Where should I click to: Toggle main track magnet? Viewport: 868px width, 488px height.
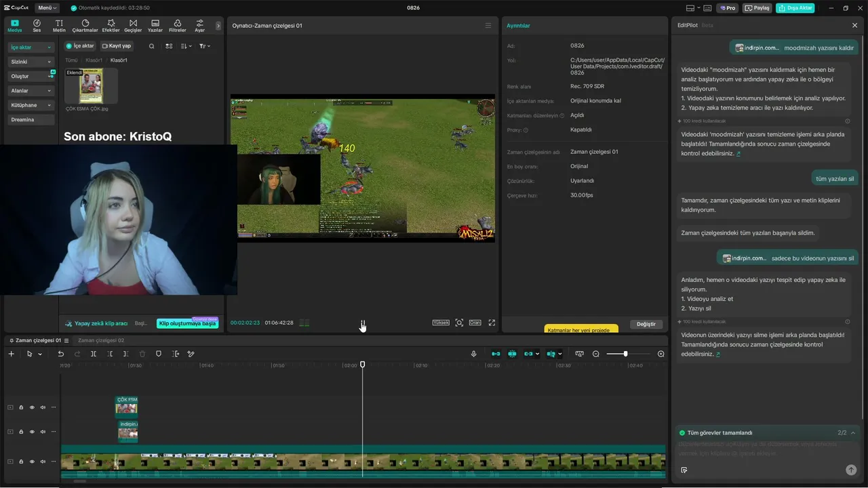click(x=496, y=354)
